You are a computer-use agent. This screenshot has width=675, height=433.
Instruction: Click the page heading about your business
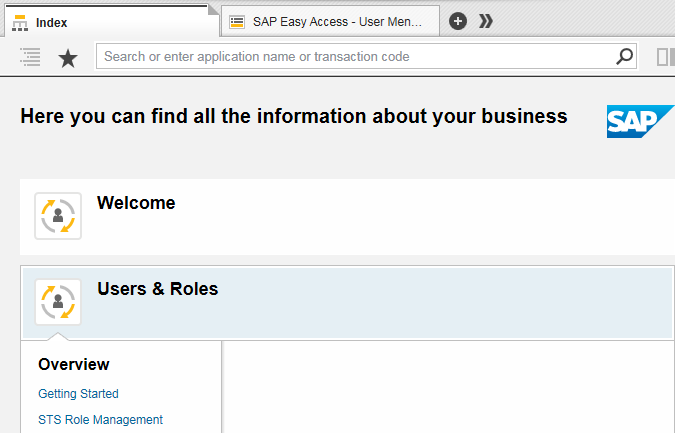pyautogui.click(x=294, y=117)
